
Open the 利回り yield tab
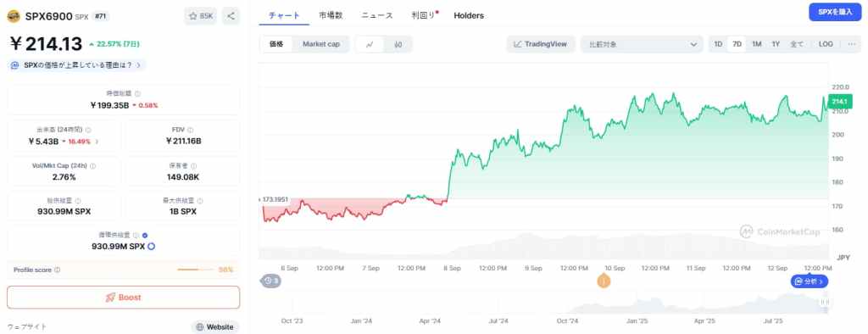pos(424,15)
